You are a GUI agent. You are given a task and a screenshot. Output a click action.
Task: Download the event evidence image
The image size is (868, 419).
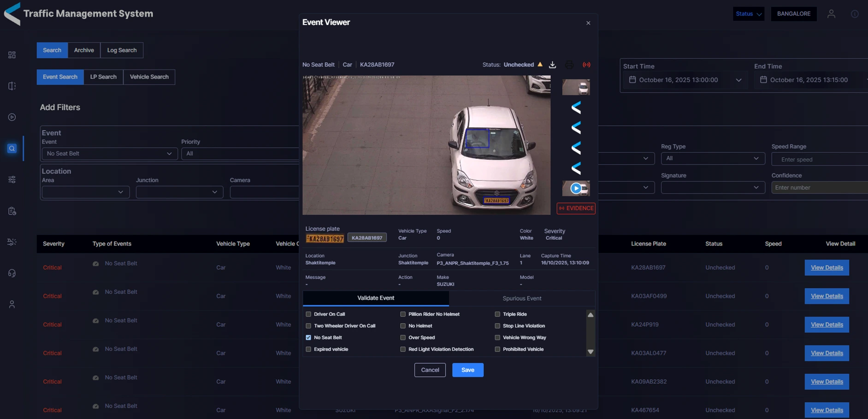(552, 65)
